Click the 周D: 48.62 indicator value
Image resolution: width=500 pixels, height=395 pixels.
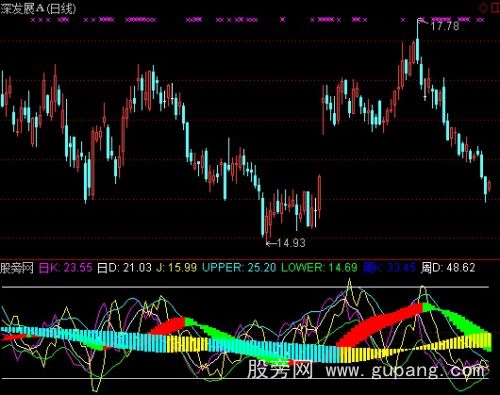[x=448, y=267]
